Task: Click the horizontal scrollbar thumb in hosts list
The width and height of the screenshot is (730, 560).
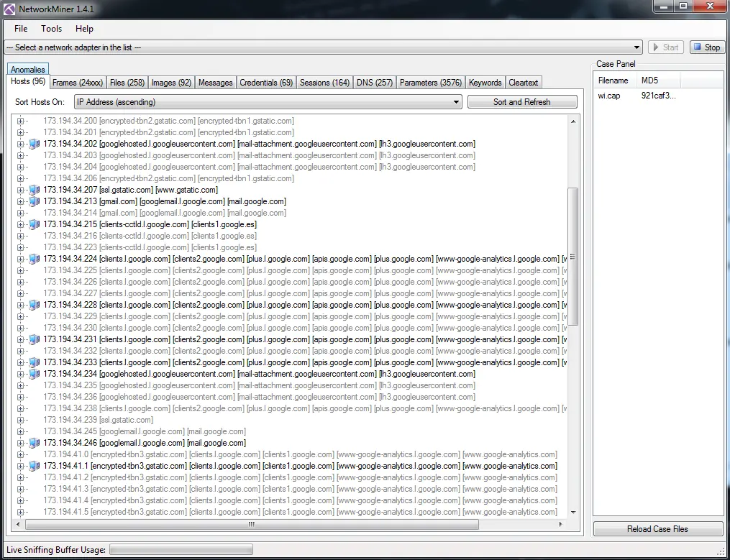Action: click(x=252, y=525)
